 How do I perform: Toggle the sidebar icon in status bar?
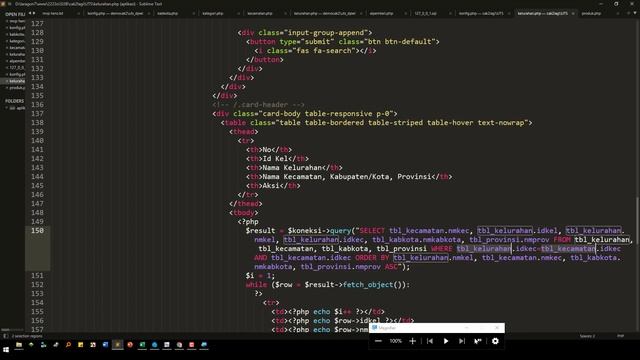pos(5,336)
